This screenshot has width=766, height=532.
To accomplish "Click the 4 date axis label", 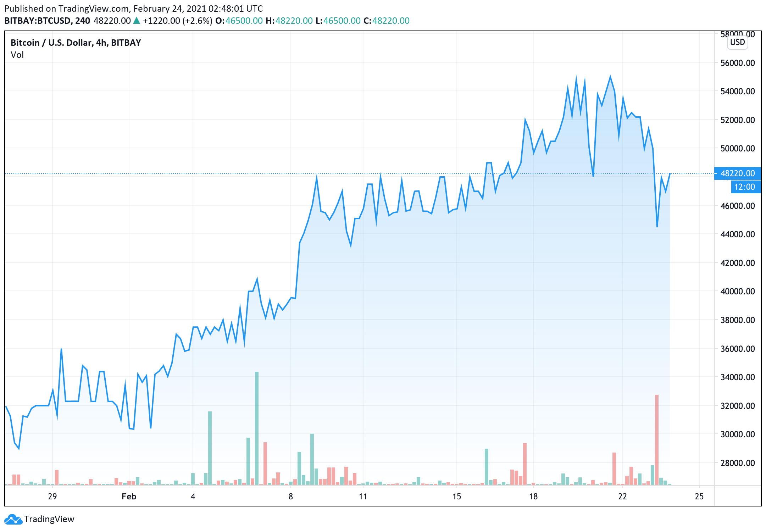I will pos(193,497).
